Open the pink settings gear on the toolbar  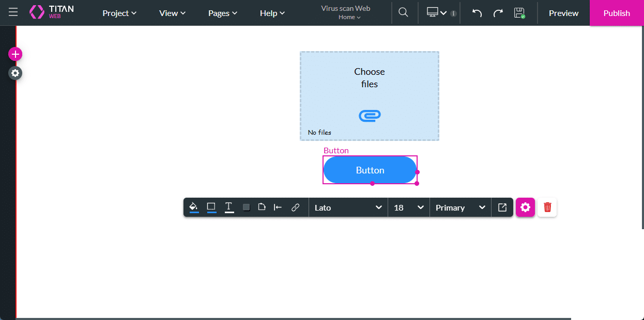(525, 207)
